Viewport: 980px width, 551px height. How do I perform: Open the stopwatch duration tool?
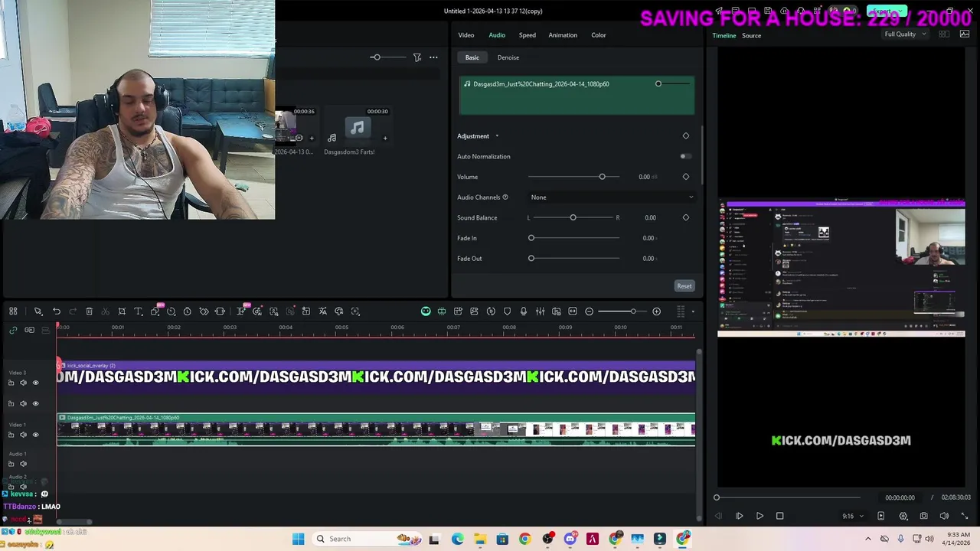187,311
